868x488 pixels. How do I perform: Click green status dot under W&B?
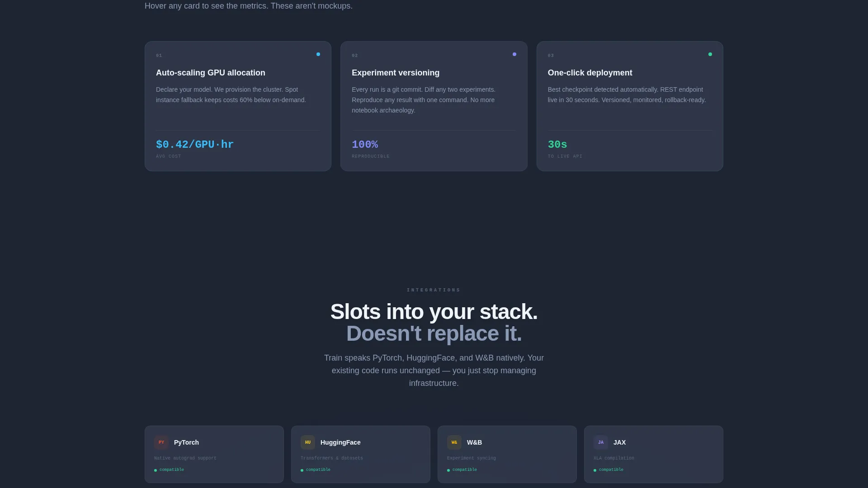(x=448, y=470)
